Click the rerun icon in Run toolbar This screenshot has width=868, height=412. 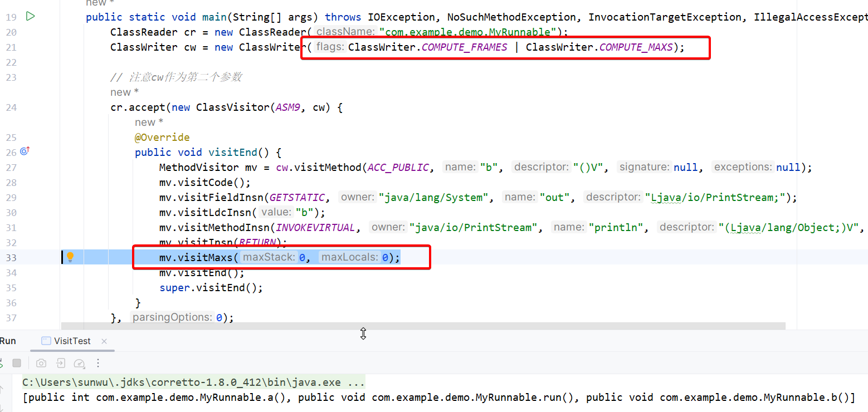(2, 364)
